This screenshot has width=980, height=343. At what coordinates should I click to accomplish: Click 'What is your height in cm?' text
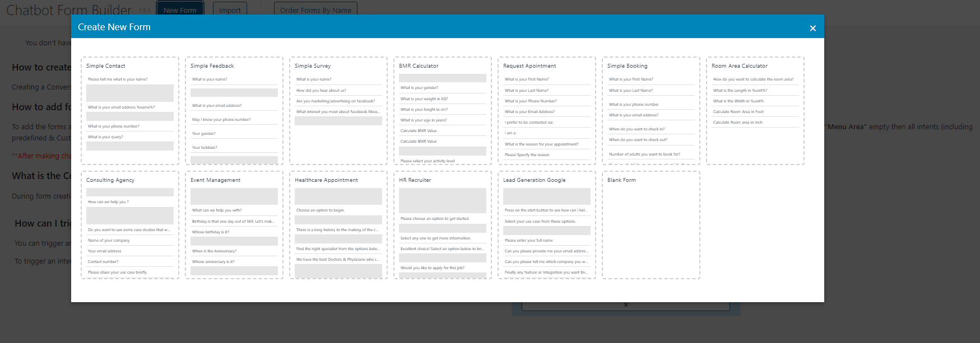[x=424, y=110]
